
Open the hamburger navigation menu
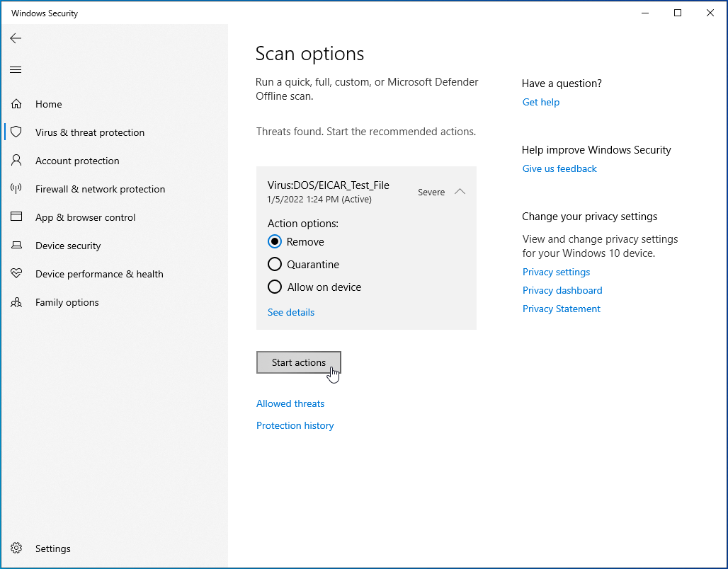16,69
